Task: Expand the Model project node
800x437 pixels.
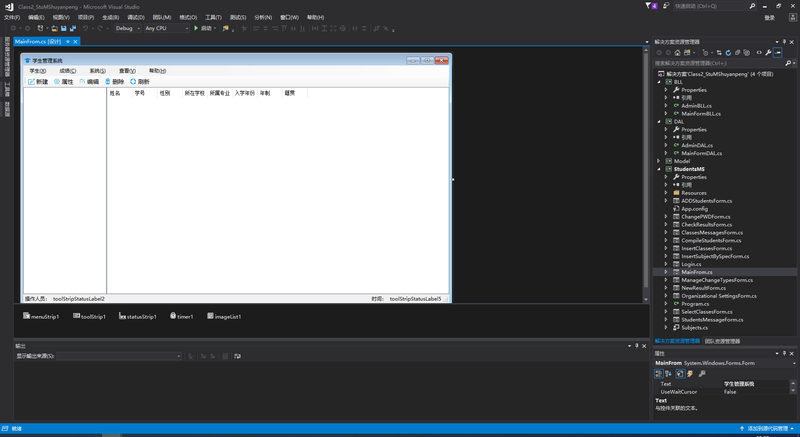Action: click(x=659, y=161)
